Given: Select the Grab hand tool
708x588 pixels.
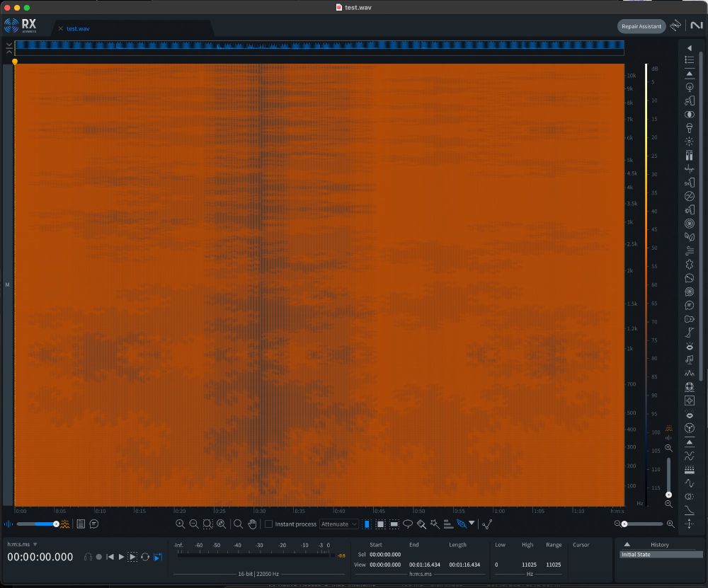Looking at the screenshot, I should pos(252,524).
